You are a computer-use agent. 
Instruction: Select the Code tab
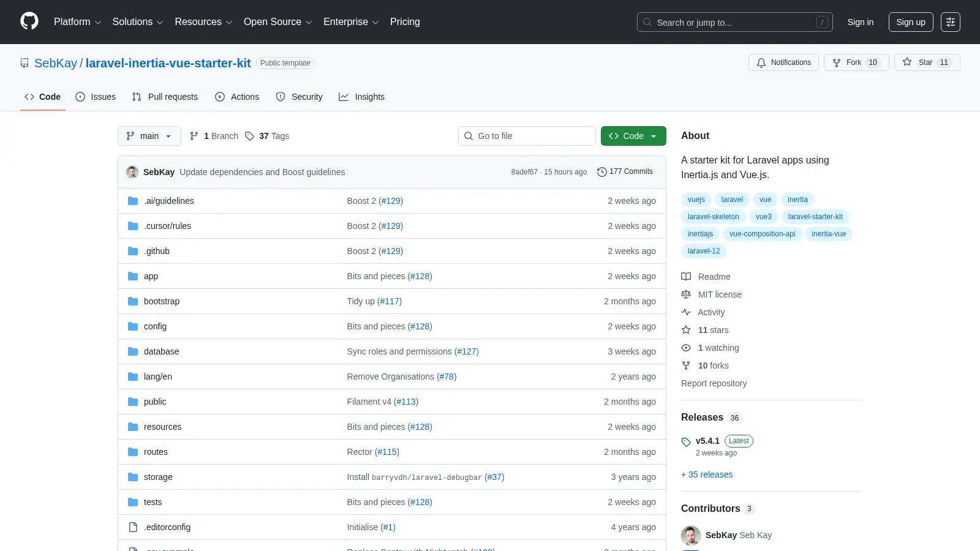tap(42, 97)
